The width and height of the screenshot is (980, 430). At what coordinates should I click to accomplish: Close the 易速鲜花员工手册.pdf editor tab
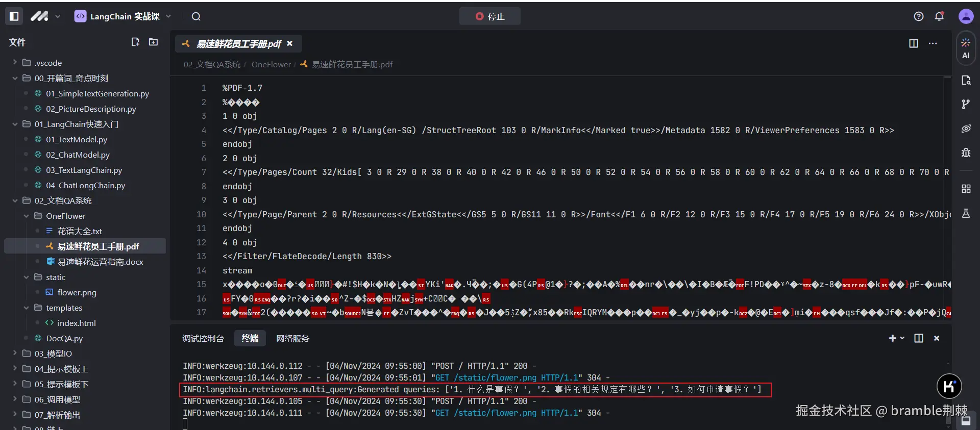(290, 44)
